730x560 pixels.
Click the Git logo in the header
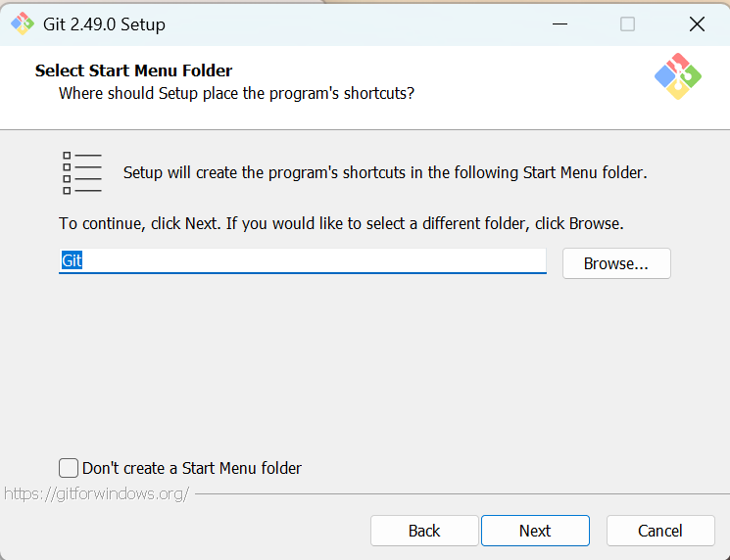[678, 76]
